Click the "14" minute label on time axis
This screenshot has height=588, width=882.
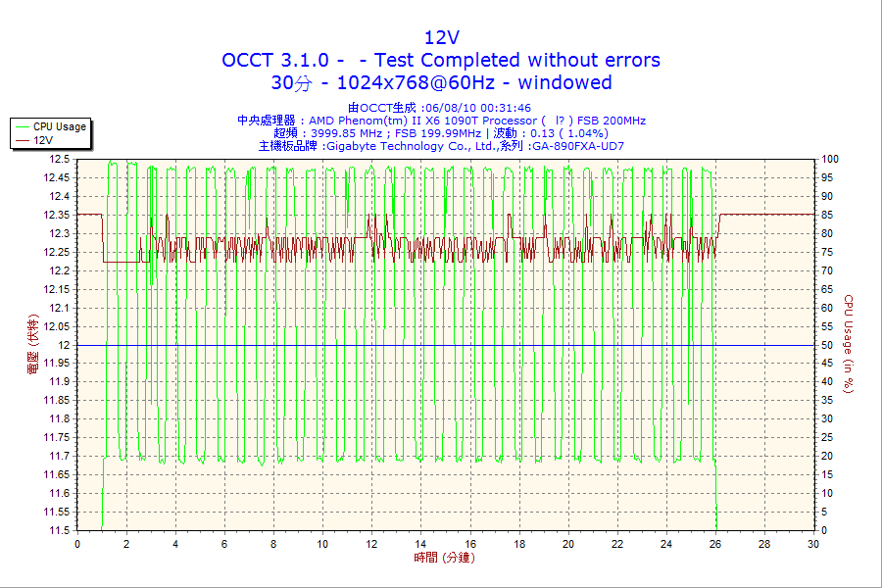point(420,544)
